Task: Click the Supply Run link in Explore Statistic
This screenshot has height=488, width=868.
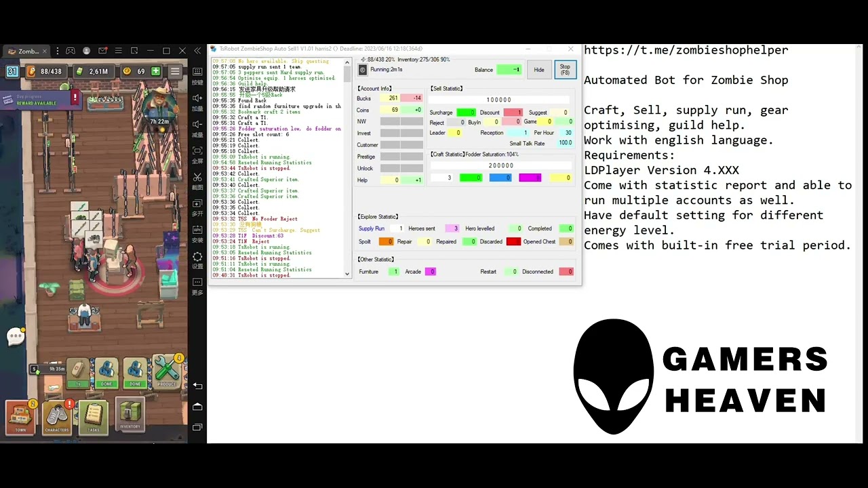Action: [372, 228]
